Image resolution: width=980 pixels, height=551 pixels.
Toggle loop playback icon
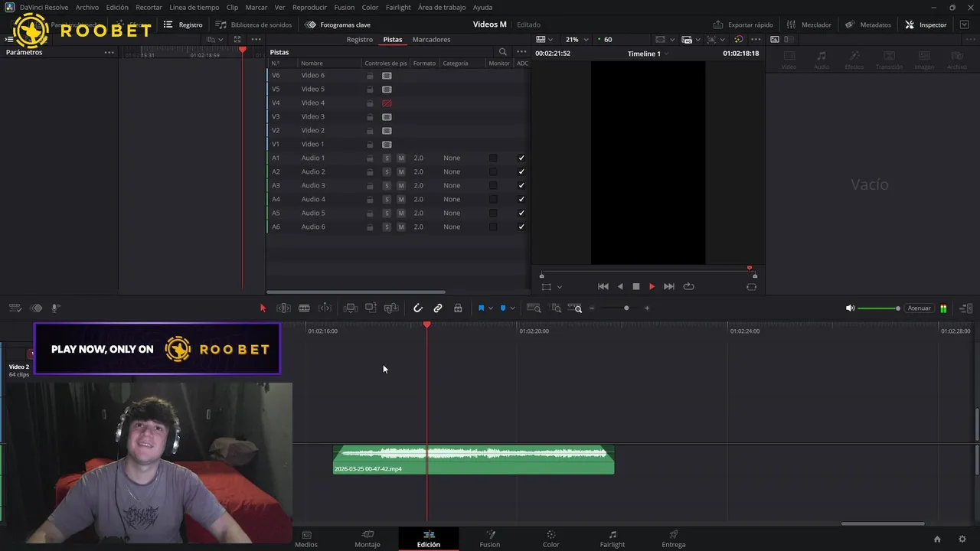point(688,286)
